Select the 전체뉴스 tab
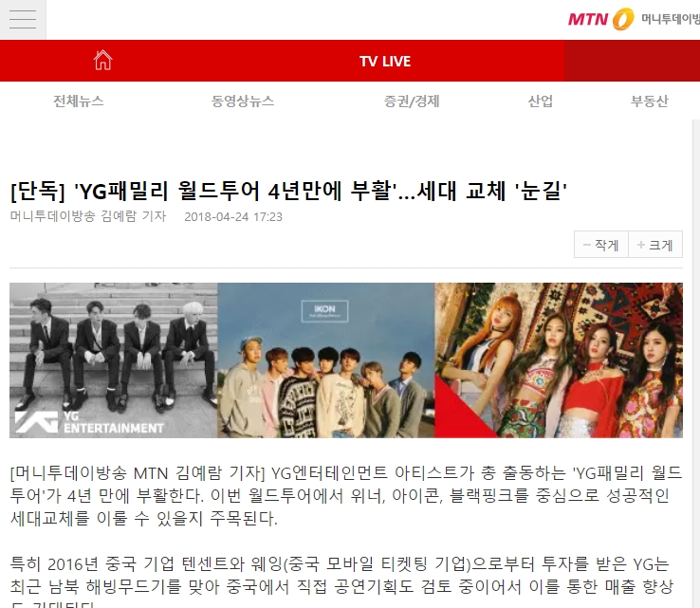Screen dimensions: 700x608 point(79,101)
